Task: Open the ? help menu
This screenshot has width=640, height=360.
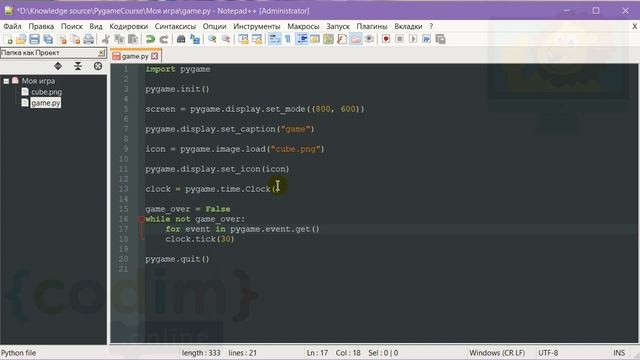Action: tap(431, 26)
